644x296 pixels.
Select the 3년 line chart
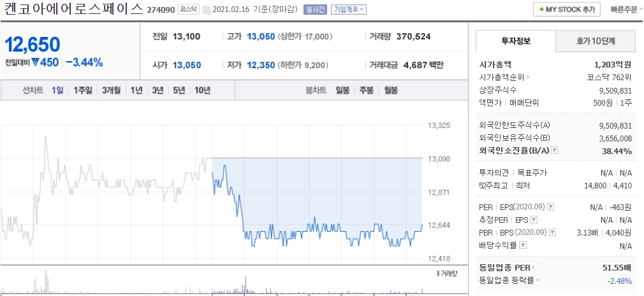(x=157, y=90)
